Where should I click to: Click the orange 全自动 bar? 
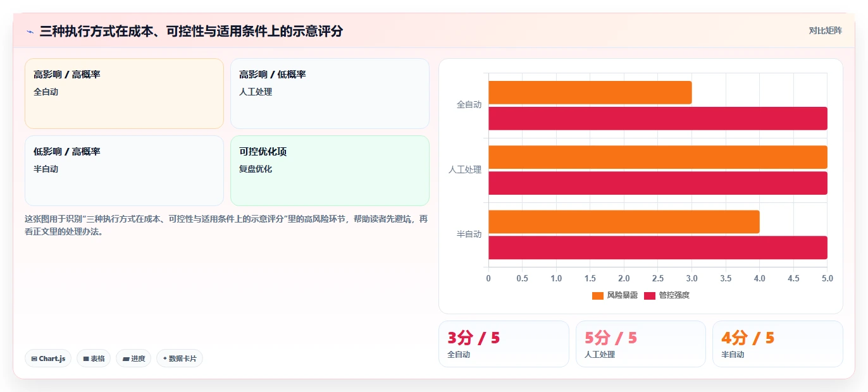(x=590, y=92)
